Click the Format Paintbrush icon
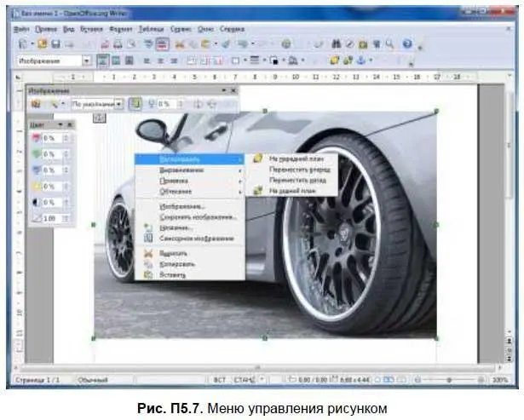 pyautogui.click(x=226, y=43)
